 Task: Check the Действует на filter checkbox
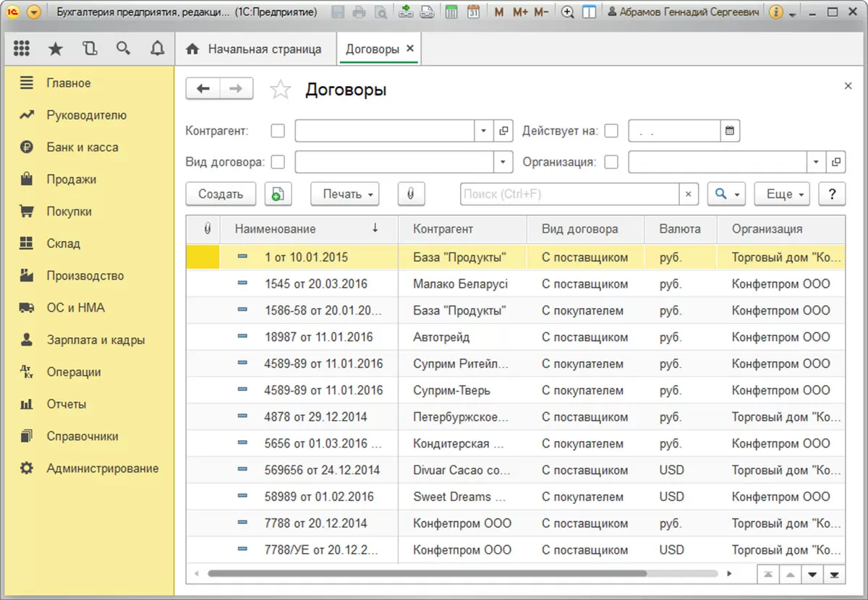(x=611, y=132)
